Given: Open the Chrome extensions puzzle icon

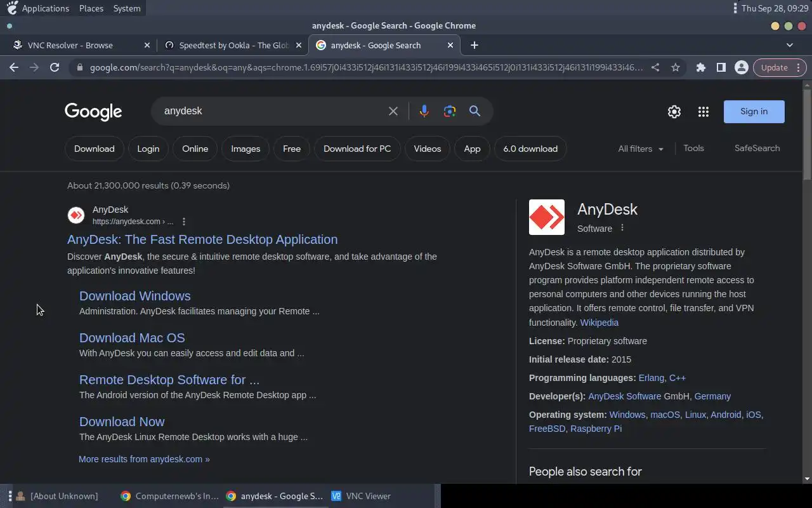Looking at the screenshot, I should 701,67.
